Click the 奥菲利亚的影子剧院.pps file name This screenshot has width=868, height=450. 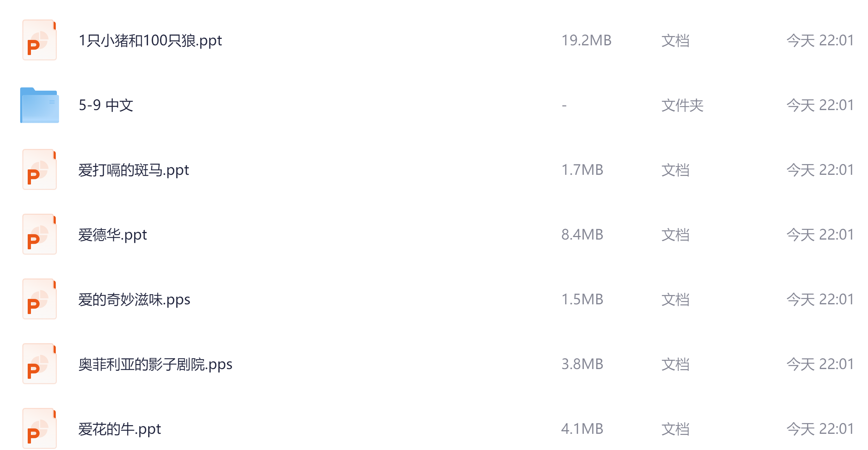pyautogui.click(x=155, y=364)
